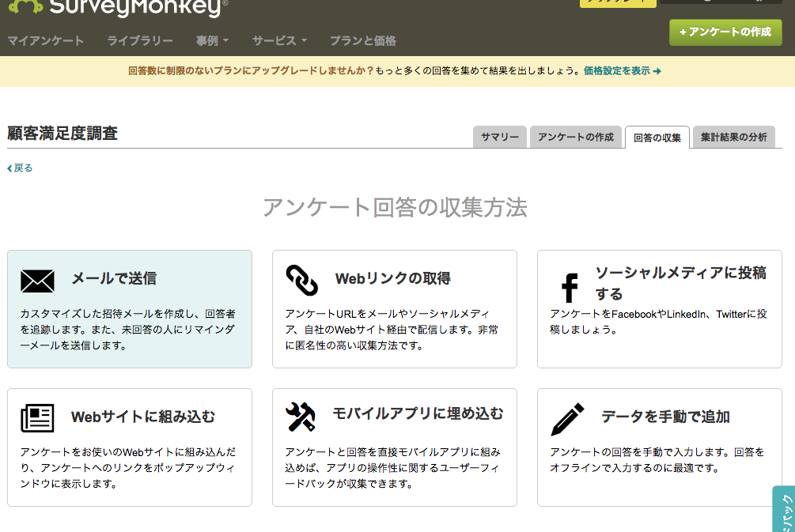
Task: Follow the 価格設定を表示 link
Action: pos(622,71)
